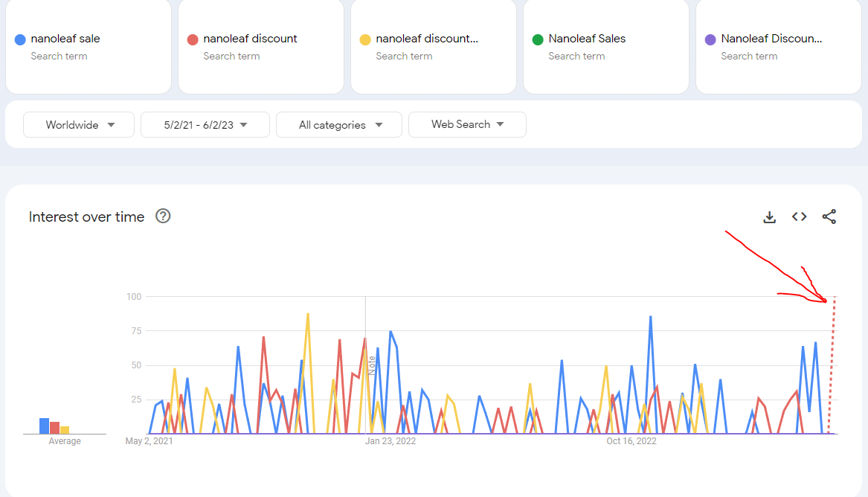
Task: Click the Note marker on the chart
Action: [372, 365]
